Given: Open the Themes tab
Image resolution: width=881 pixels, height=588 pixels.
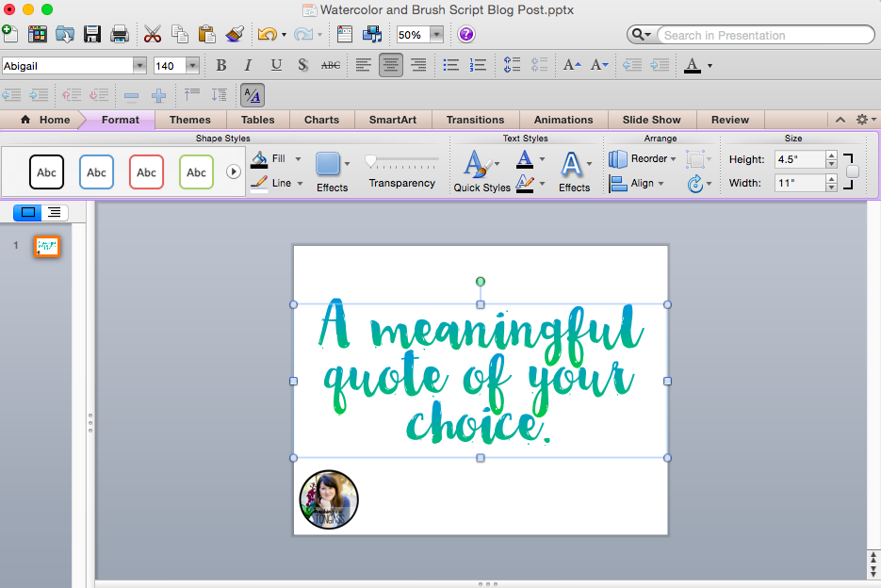Looking at the screenshot, I should coord(190,120).
